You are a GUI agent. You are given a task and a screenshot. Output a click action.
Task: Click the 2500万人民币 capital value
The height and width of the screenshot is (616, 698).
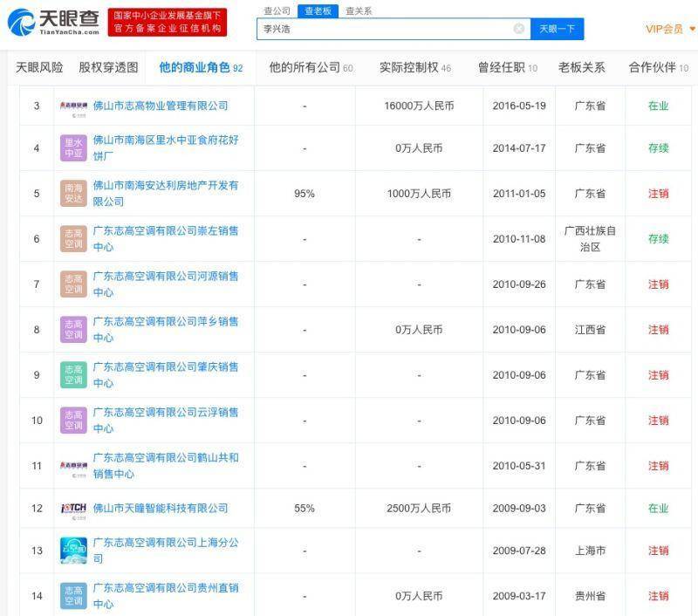click(419, 509)
